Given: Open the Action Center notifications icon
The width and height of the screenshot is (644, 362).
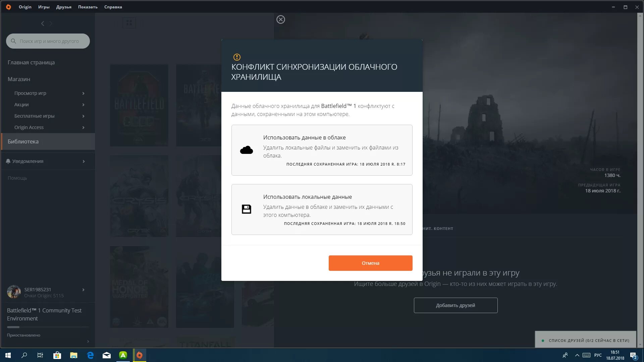Looking at the screenshot, I should (633, 355).
